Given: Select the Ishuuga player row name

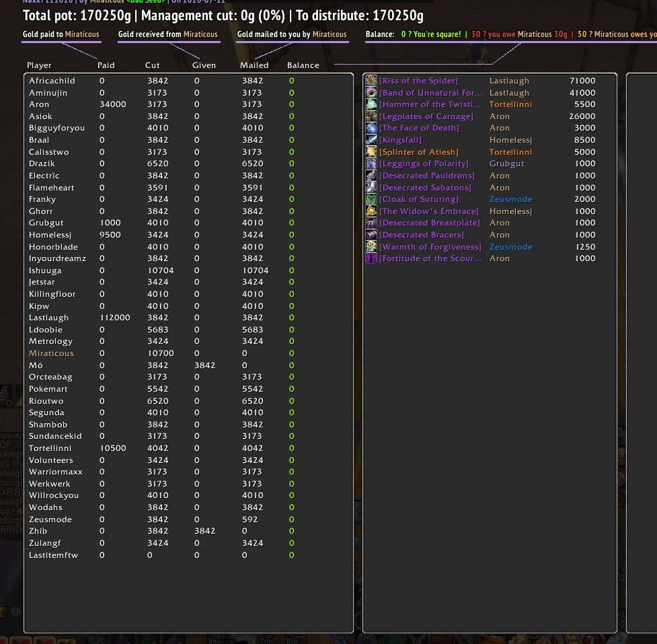Looking at the screenshot, I should tap(45, 271).
